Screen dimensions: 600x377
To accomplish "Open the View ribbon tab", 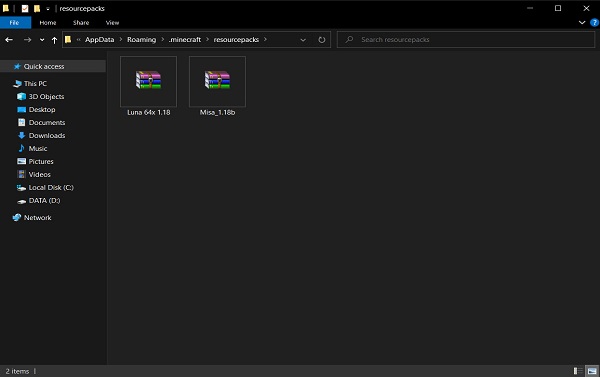I will [x=112, y=23].
